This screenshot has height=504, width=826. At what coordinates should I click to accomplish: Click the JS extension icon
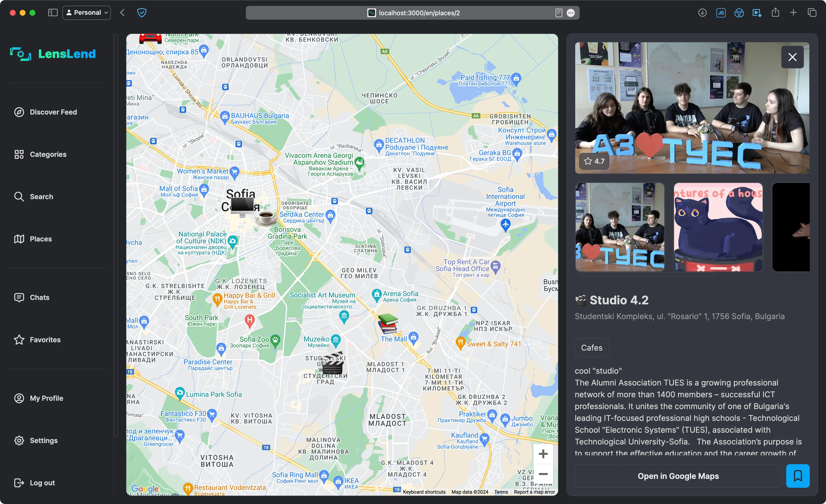[721, 13]
